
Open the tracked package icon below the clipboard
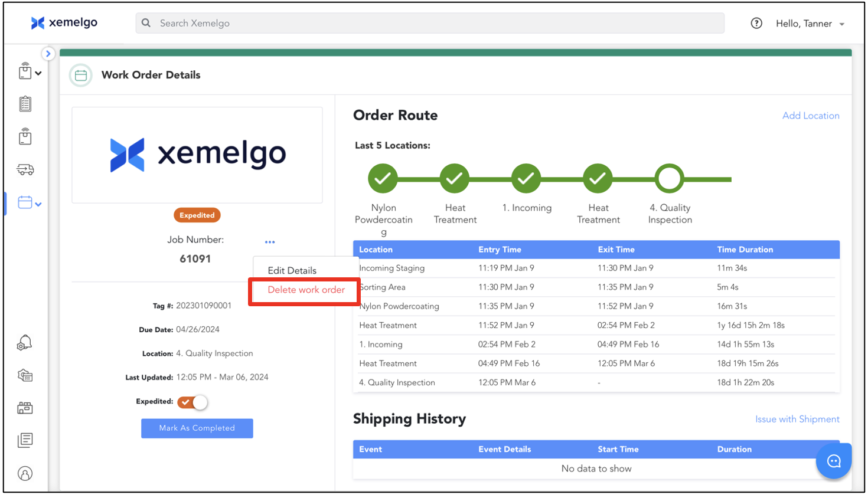pos(25,136)
